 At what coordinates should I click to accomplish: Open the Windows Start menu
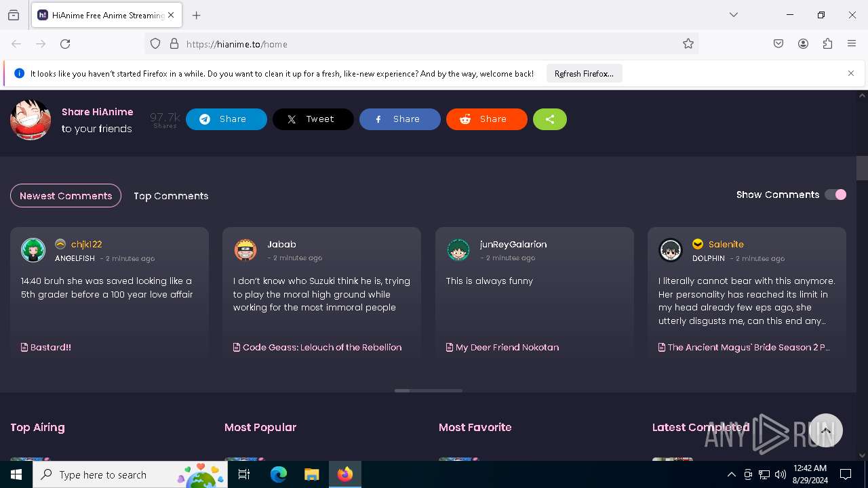pyautogui.click(x=16, y=474)
